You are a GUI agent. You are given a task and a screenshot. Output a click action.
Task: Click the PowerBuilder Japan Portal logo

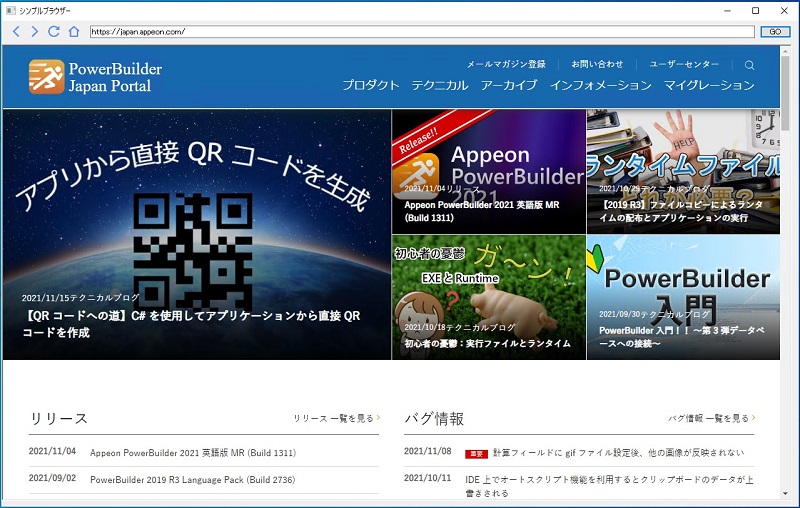[x=95, y=77]
